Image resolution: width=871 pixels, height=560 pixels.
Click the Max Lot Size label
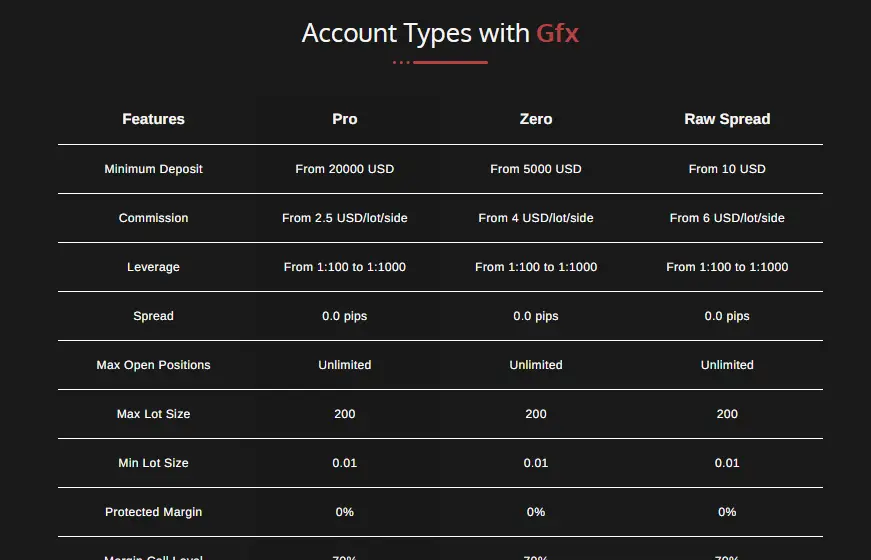pyautogui.click(x=153, y=414)
